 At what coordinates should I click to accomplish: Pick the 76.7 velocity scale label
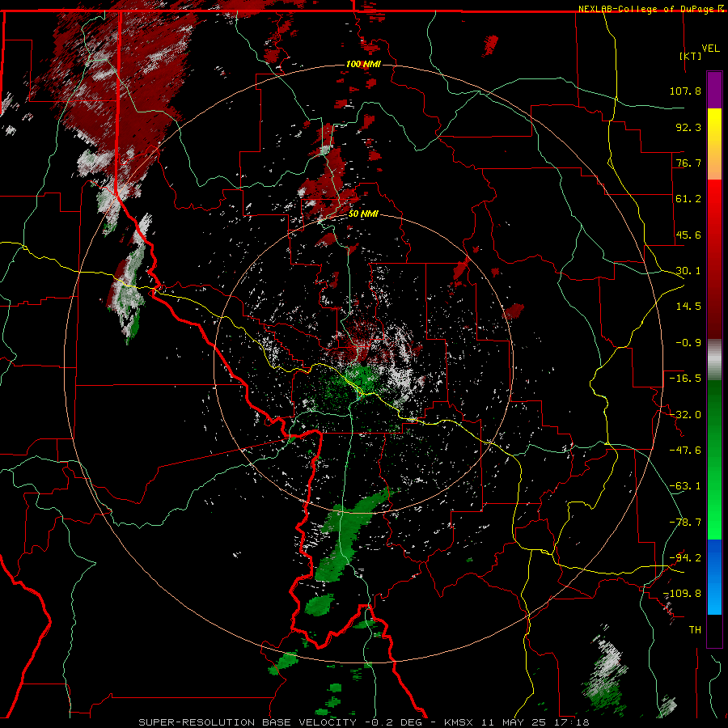tap(688, 163)
